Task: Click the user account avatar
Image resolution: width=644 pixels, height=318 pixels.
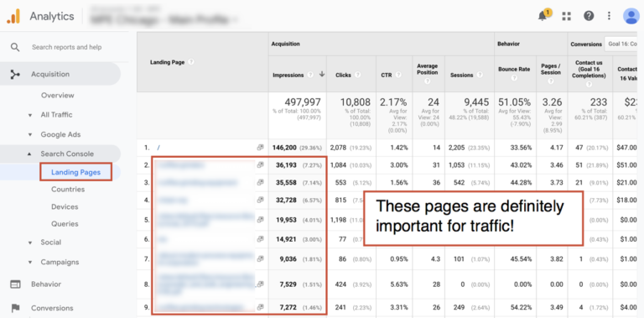Action: 631,16
